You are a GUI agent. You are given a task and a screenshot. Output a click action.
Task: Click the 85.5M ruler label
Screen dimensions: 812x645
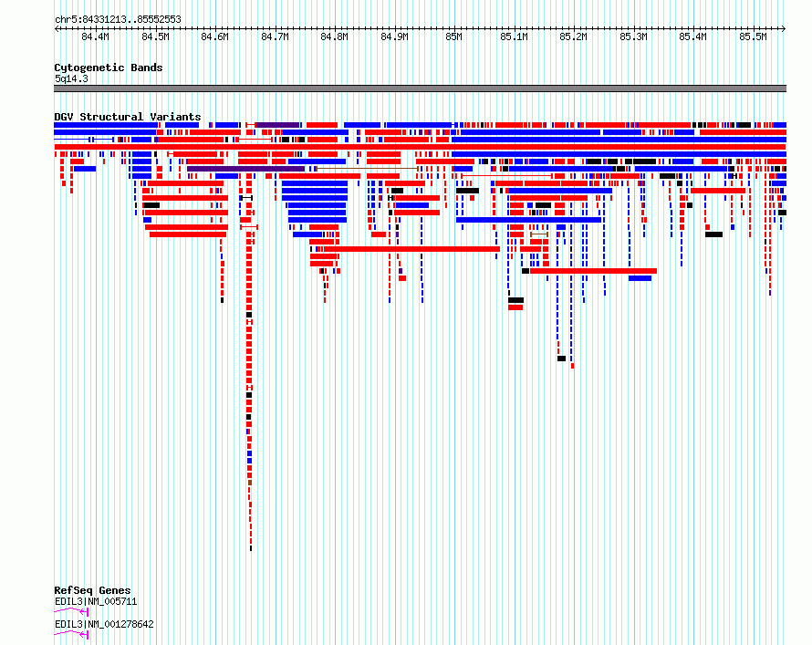[x=753, y=36]
